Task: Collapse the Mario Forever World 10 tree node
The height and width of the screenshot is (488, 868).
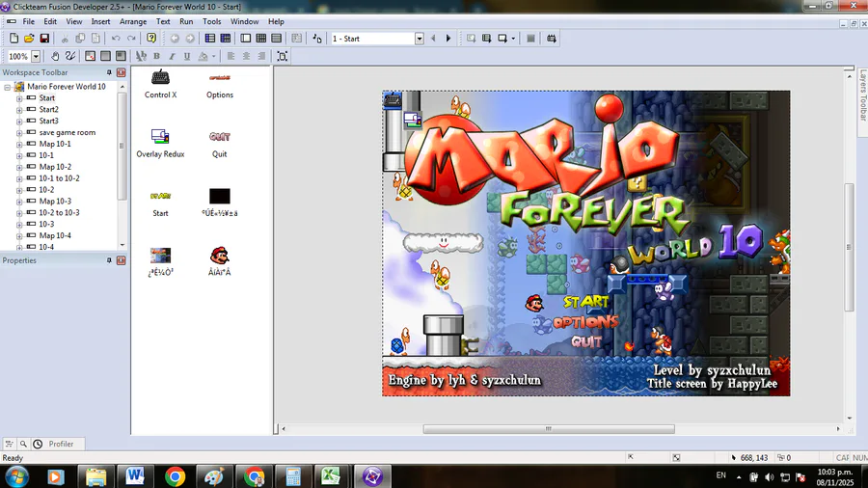Action: (x=8, y=87)
